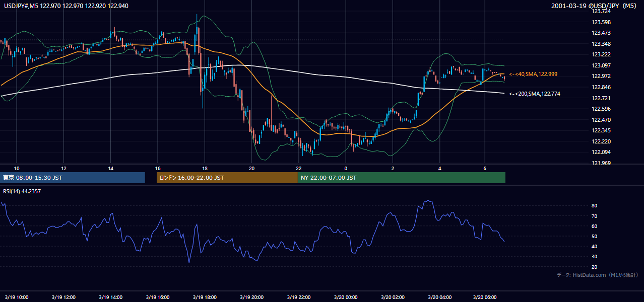Click the 3/19 20:00 date label

[x=251, y=297]
